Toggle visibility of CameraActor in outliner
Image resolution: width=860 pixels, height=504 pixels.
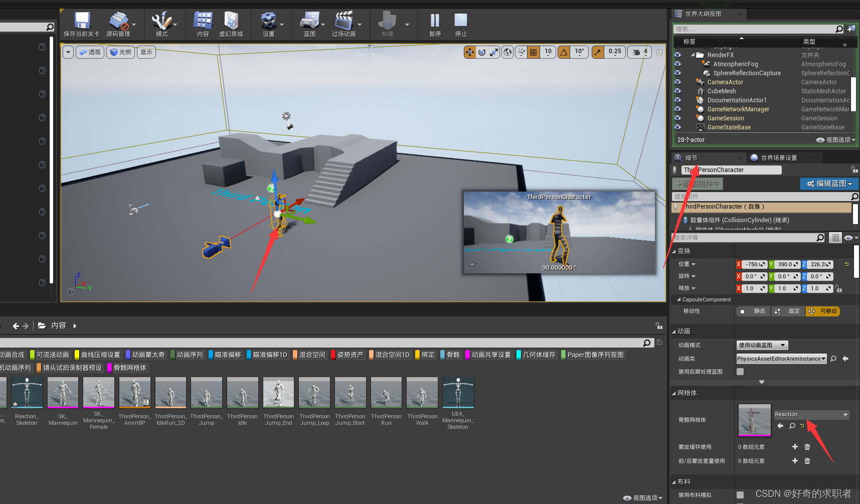click(677, 82)
